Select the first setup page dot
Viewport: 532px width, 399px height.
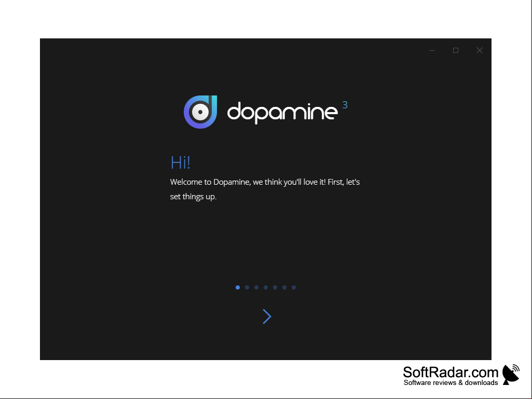click(238, 287)
